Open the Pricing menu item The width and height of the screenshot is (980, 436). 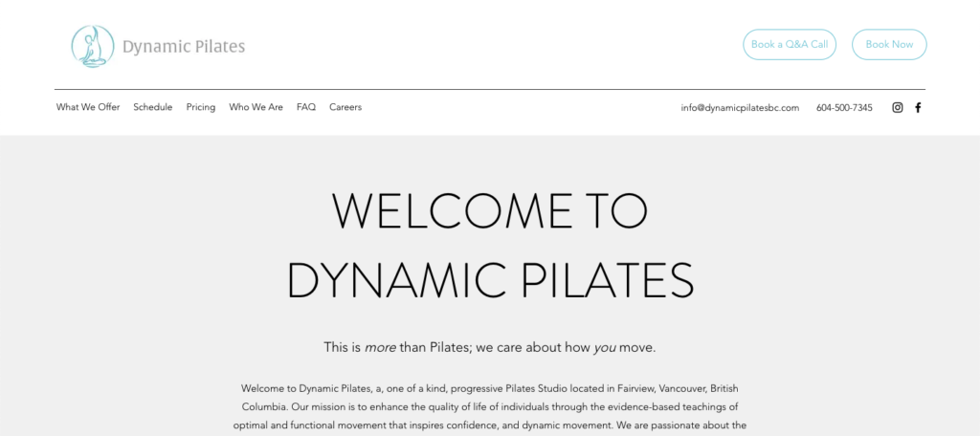tap(201, 107)
